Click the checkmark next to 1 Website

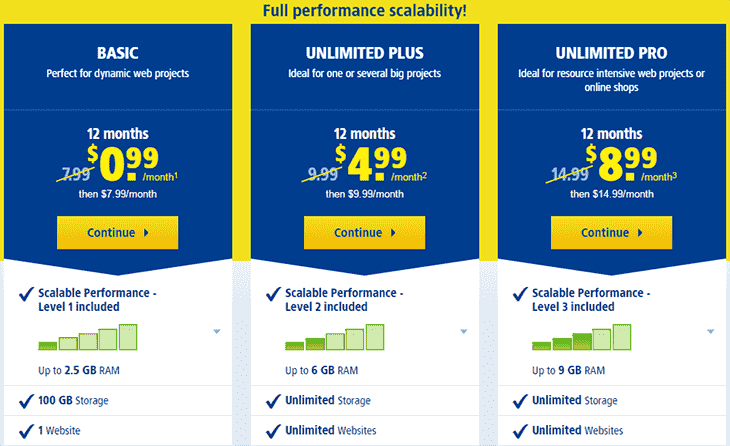(27, 431)
